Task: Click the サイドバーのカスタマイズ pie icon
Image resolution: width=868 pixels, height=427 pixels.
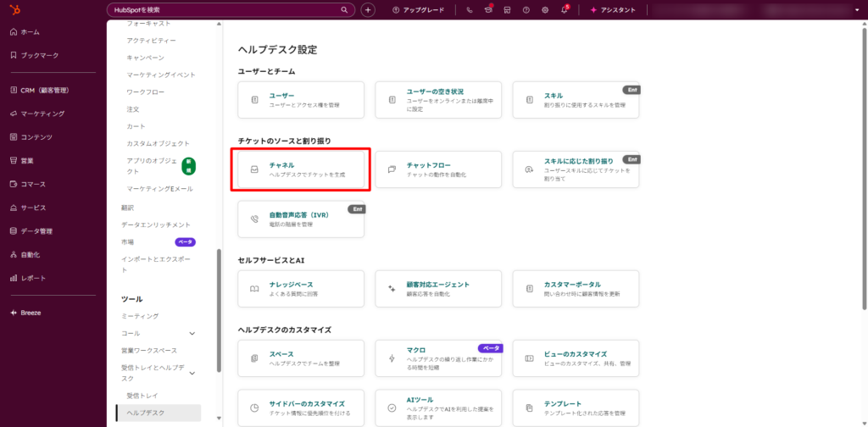Action: (254, 408)
